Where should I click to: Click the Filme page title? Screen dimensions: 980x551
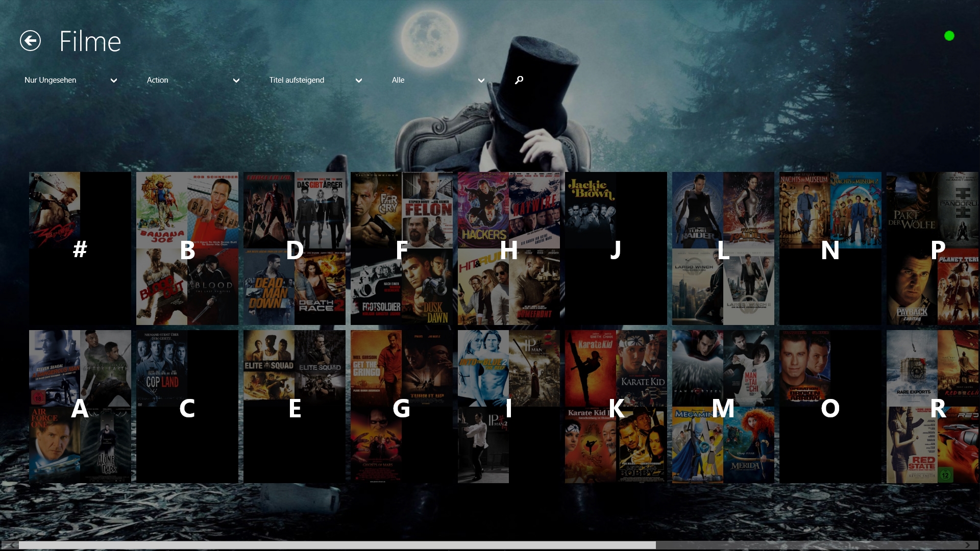(x=90, y=41)
